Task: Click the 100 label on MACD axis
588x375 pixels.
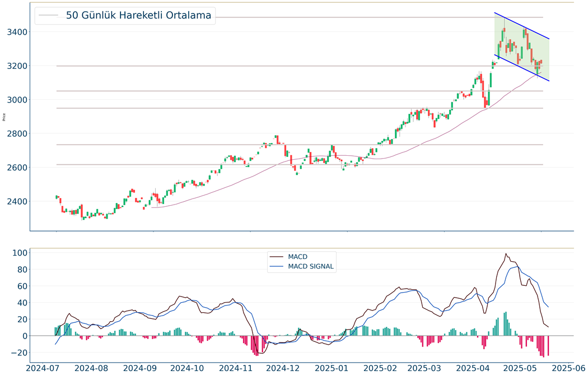Action: click(x=20, y=253)
